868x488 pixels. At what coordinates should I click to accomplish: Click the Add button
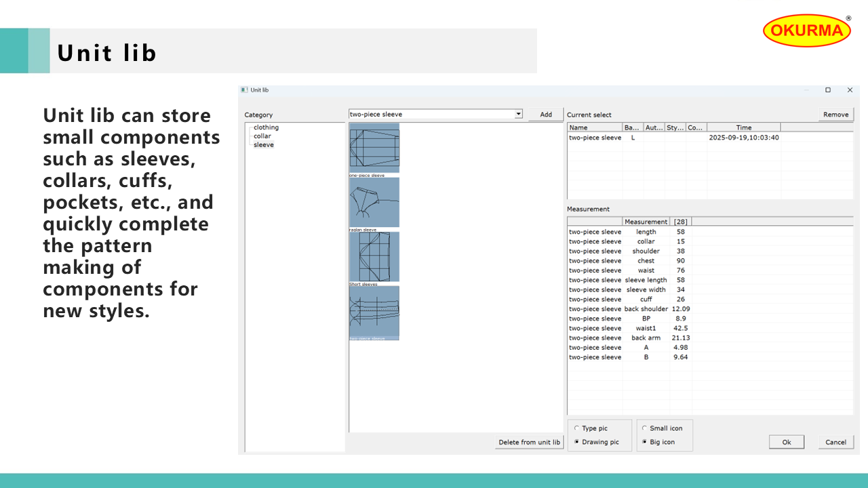coord(546,115)
